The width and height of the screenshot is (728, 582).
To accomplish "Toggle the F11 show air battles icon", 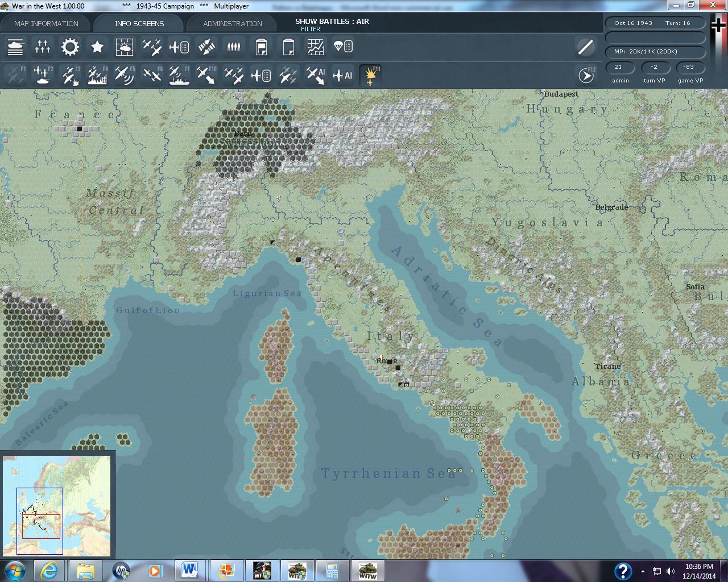I will [x=370, y=75].
